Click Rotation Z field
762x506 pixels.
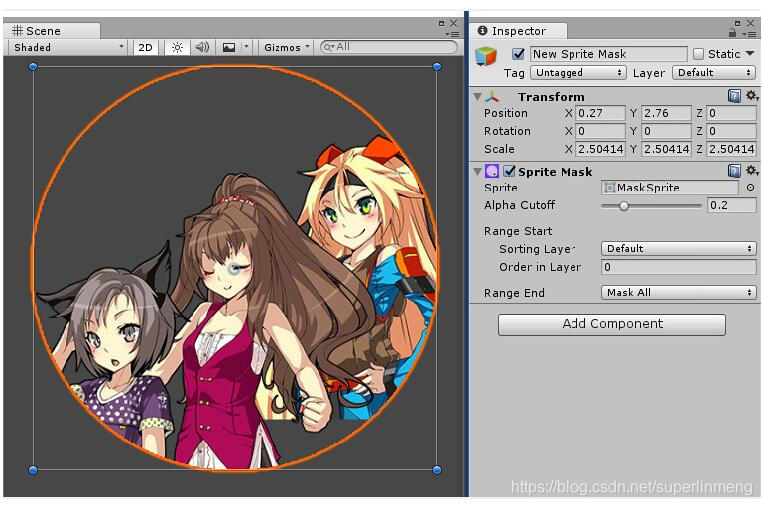click(731, 131)
